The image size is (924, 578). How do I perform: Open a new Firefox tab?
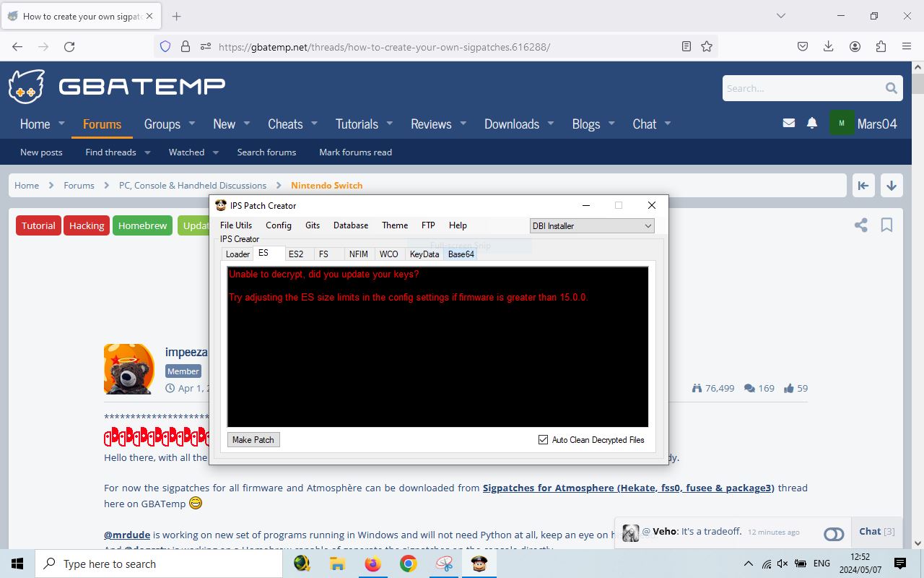coord(176,16)
